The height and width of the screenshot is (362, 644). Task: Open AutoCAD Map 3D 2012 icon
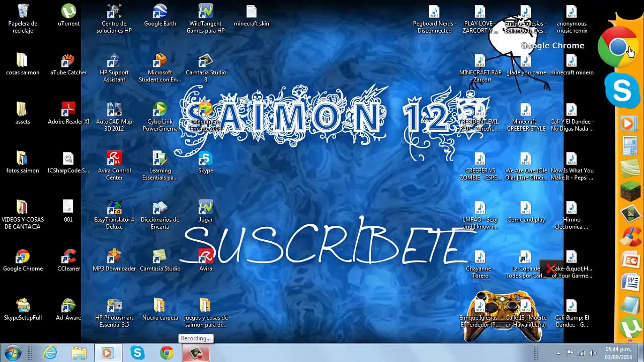(114, 117)
